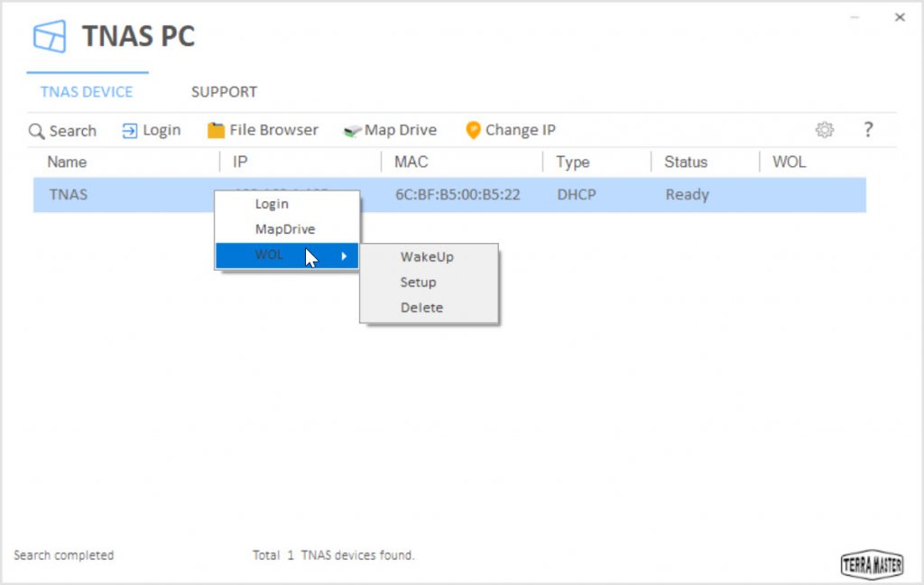
Task: Switch to the SUPPORT tab
Action: pyautogui.click(x=224, y=92)
